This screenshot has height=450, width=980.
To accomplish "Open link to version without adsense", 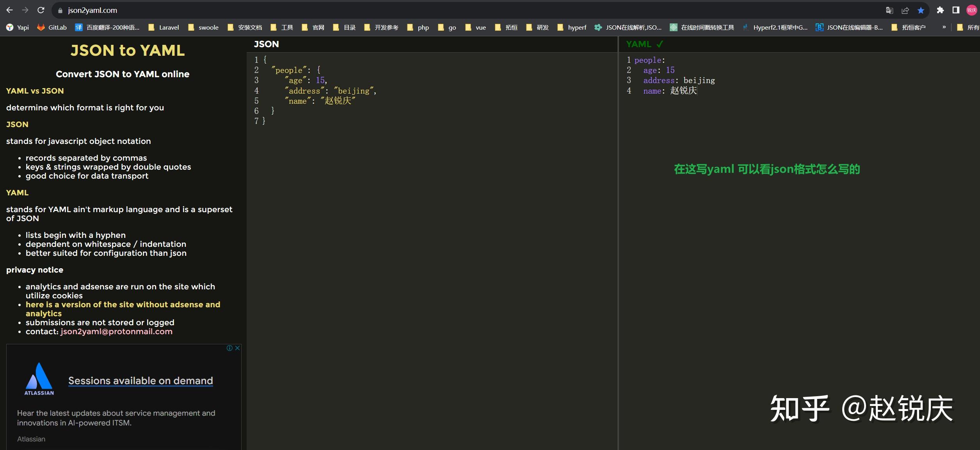I will (123, 305).
